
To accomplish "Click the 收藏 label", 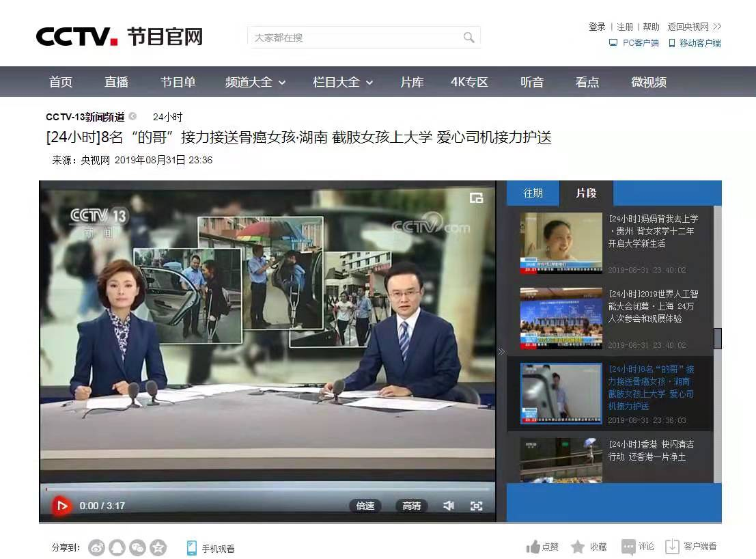I will tap(598, 547).
